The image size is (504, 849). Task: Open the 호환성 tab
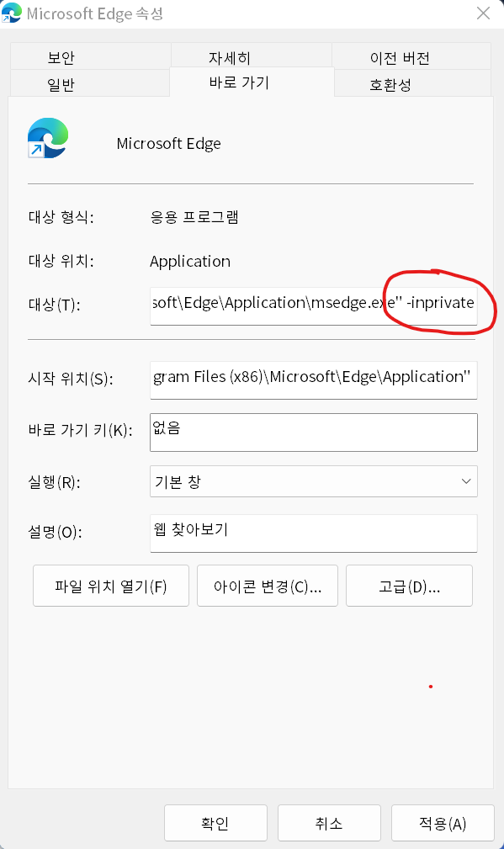coord(412,83)
